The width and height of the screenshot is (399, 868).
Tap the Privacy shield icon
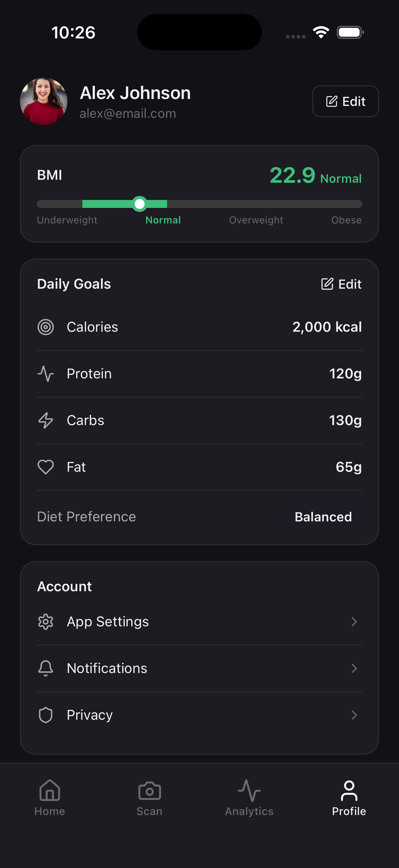coord(45,715)
